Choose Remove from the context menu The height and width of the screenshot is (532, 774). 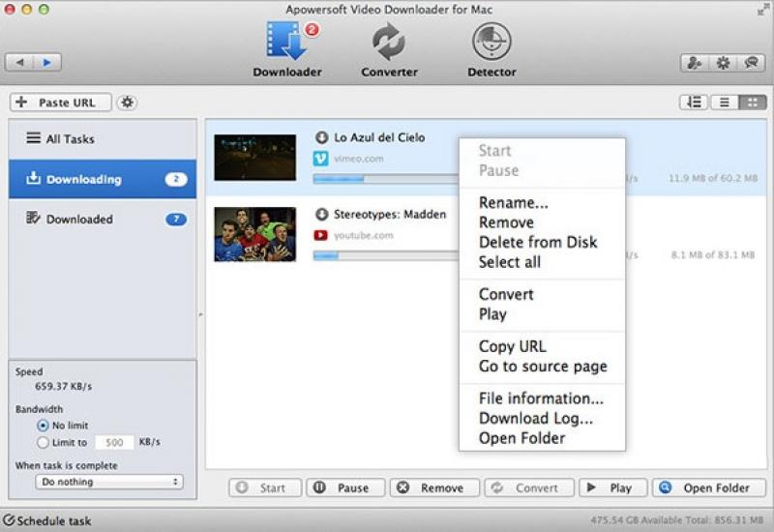[542, 222]
